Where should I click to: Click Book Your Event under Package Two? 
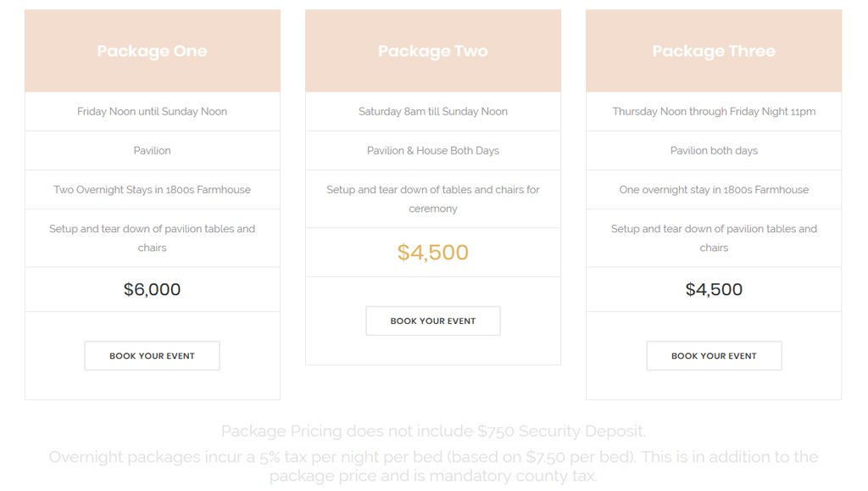pos(433,321)
